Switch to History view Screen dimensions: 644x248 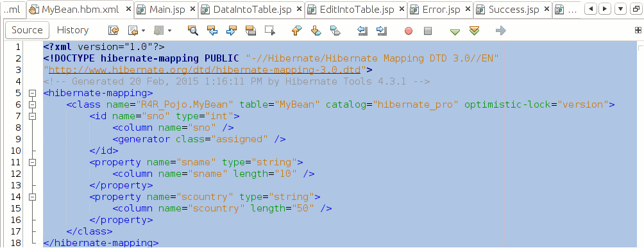72,30
